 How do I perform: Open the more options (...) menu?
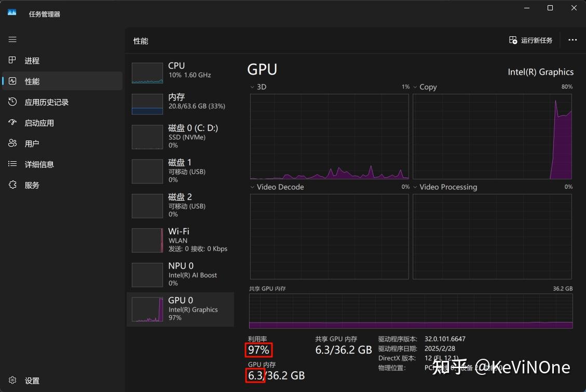(x=573, y=40)
